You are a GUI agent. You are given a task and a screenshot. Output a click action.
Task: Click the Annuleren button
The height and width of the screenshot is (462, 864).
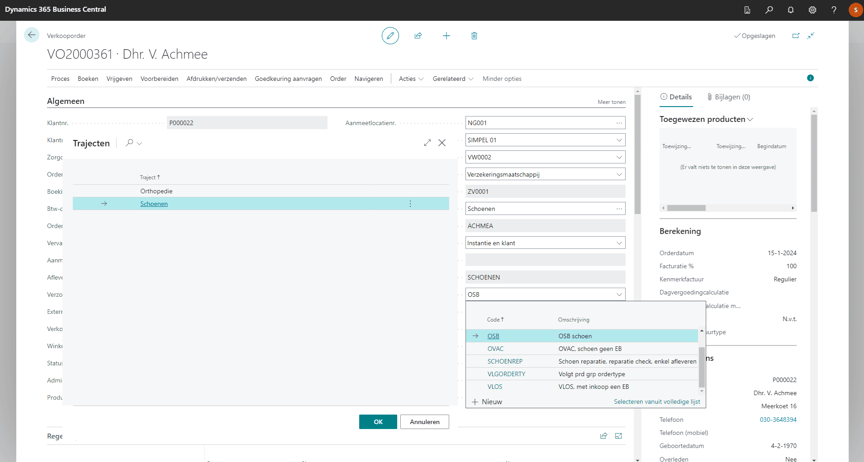(x=424, y=422)
